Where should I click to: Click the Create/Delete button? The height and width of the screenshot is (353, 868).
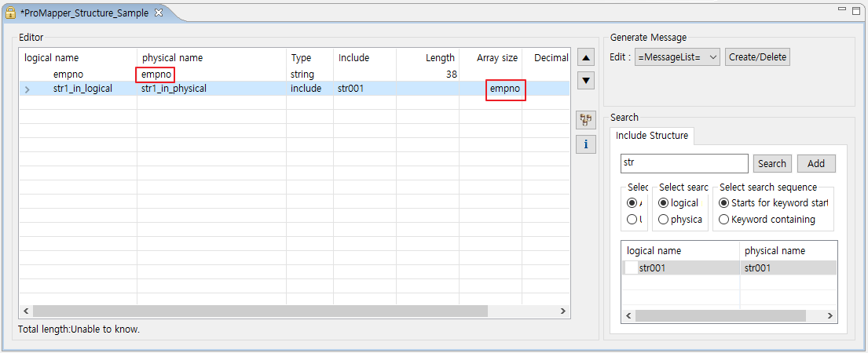click(758, 57)
